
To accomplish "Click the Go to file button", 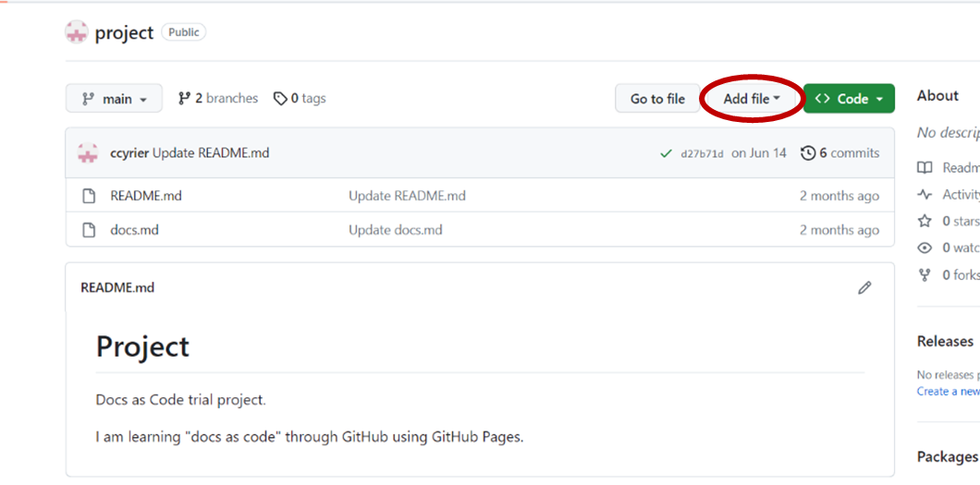I will tap(657, 99).
